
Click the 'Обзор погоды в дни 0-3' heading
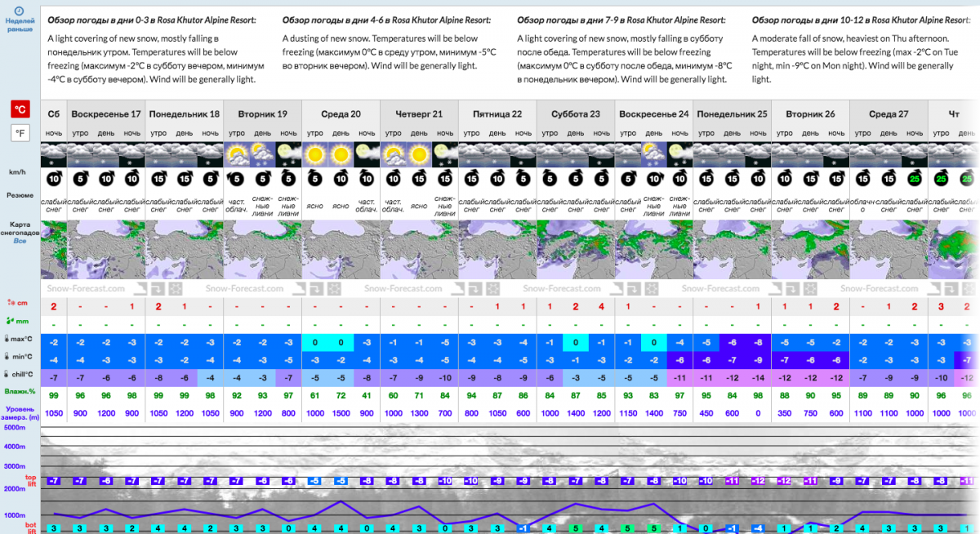[x=152, y=20]
